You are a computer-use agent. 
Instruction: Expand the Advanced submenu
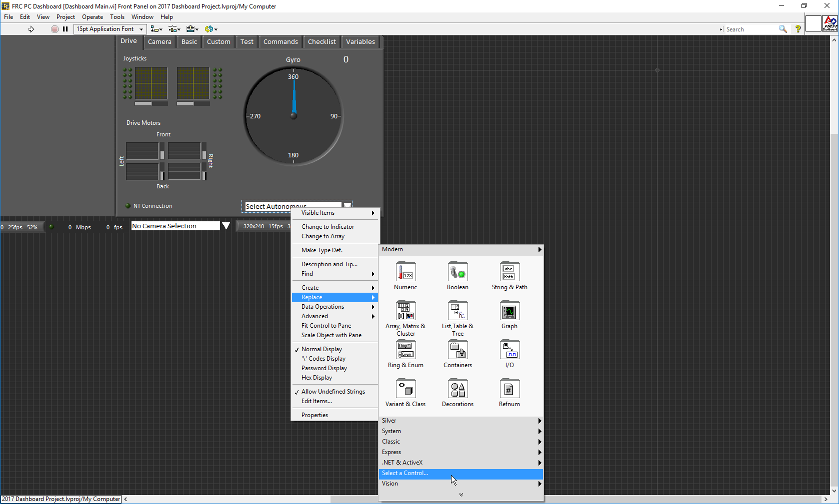334,316
